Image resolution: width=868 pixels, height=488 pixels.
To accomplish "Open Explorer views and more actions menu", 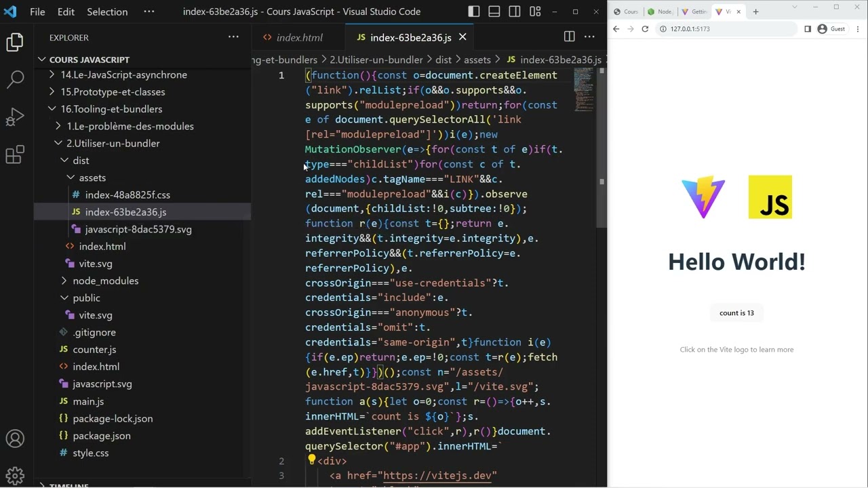I will tap(233, 37).
